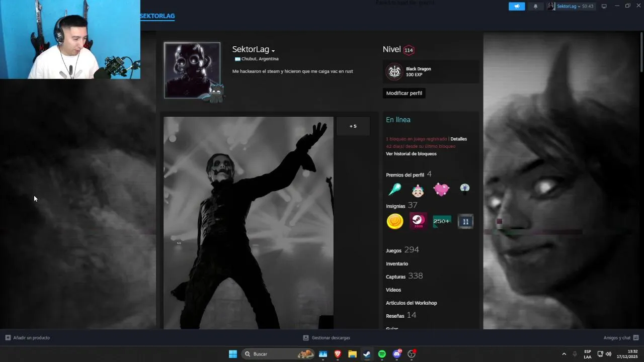Screen dimensions: 644x362
Task: Open Steam announcements megaphone button
Action: (x=516, y=7)
